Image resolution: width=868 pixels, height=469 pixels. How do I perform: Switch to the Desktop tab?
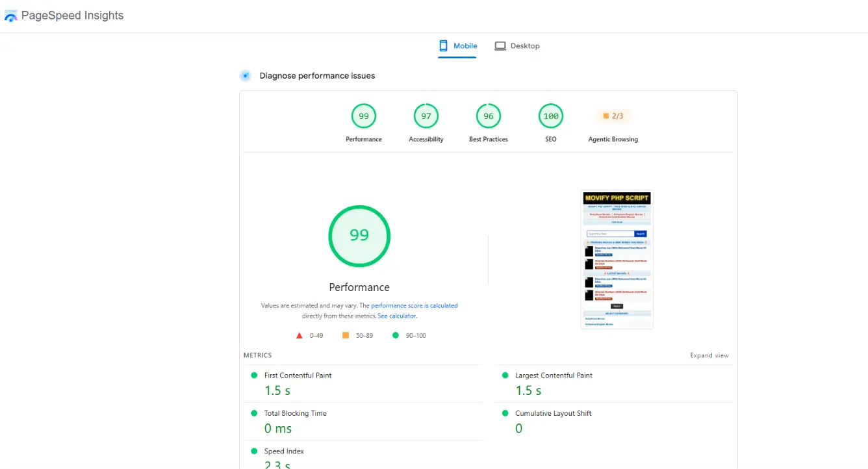[x=517, y=46]
